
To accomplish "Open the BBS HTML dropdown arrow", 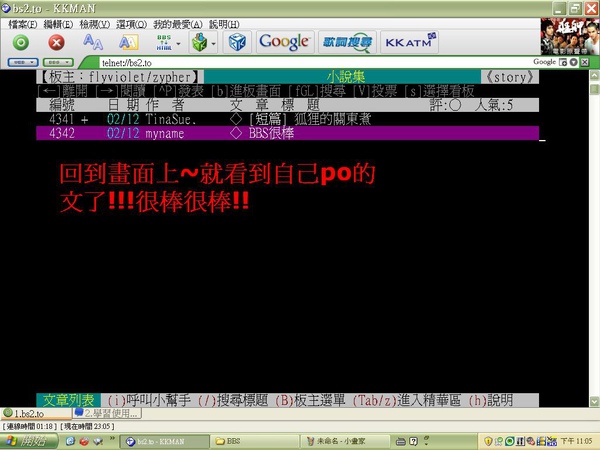I will (x=178, y=44).
